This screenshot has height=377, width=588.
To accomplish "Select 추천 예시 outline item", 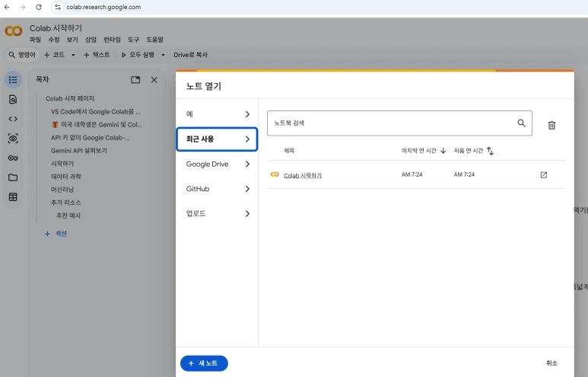I will (68, 216).
